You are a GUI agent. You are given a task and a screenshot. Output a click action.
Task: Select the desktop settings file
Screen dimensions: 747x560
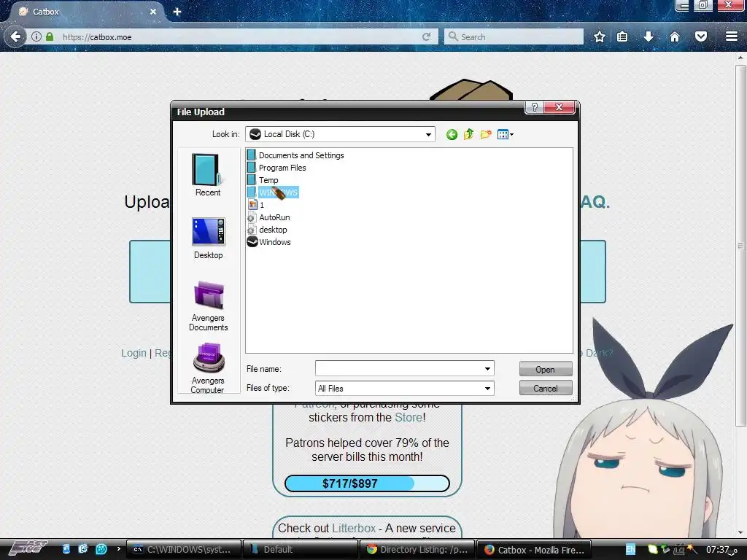(x=267, y=230)
